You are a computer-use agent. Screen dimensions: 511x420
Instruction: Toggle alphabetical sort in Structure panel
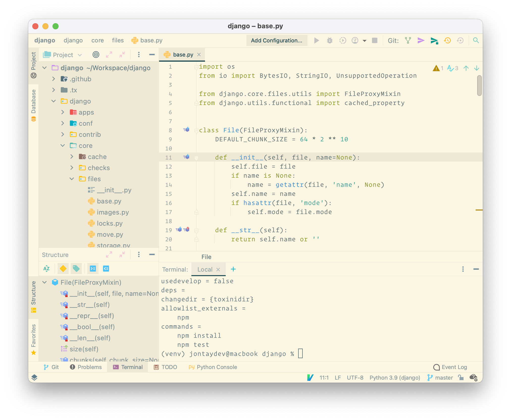tap(46, 269)
